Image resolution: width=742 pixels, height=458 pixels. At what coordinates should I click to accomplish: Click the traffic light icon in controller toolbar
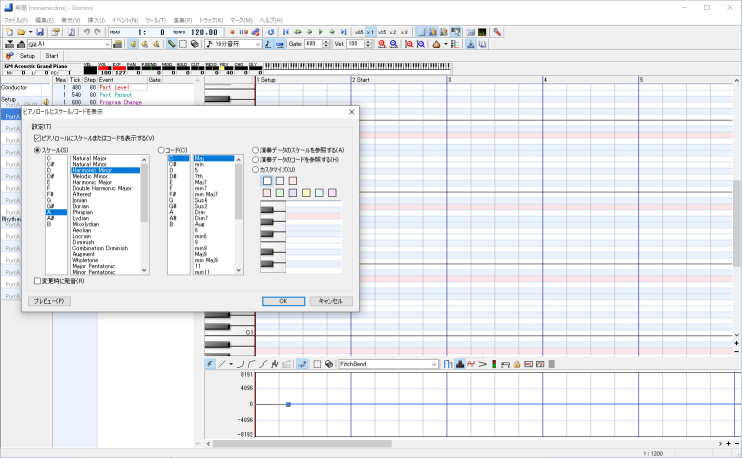(494, 364)
